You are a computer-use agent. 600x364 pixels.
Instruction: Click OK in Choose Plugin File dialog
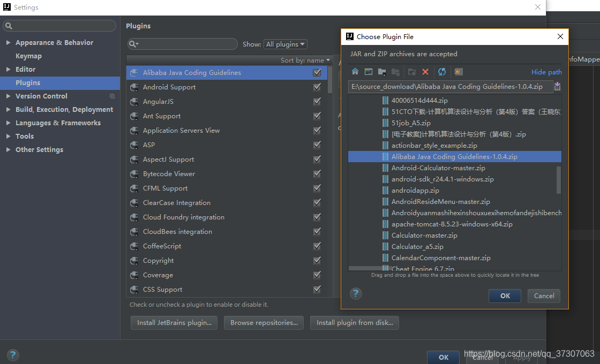point(505,296)
